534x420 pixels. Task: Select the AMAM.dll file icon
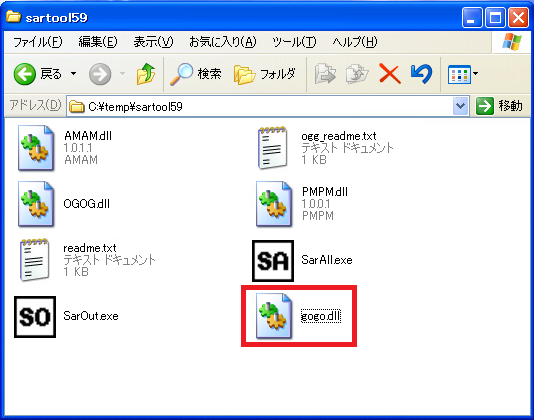(36, 148)
